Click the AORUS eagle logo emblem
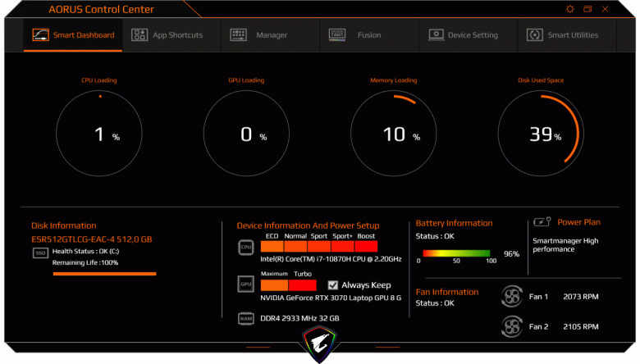This screenshot has height=364, width=640. [319, 344]
